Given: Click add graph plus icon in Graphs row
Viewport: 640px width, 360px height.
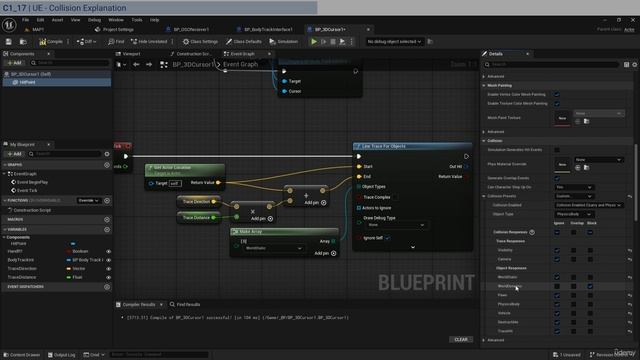Looking at the screenshot, I should [x=107, y=165].
